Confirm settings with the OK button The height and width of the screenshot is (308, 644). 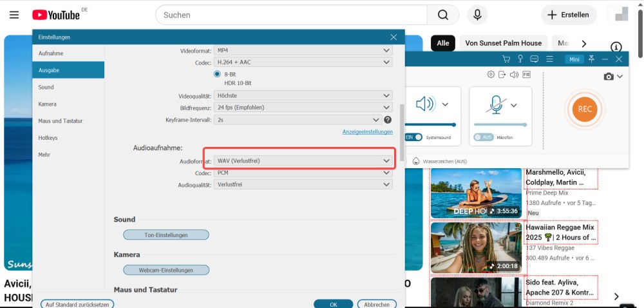[x=334, y=304]
